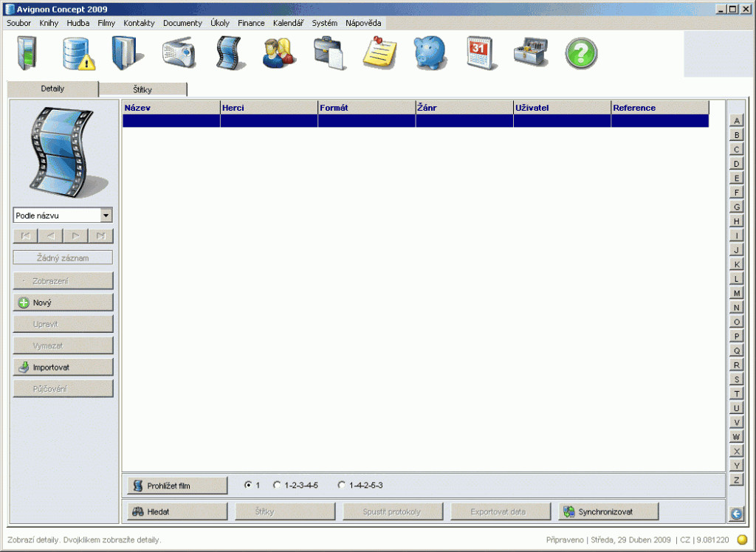Screen dimensions: 756x552
Task: Open the piggy bank finance icon
Action: click(430, 53)
